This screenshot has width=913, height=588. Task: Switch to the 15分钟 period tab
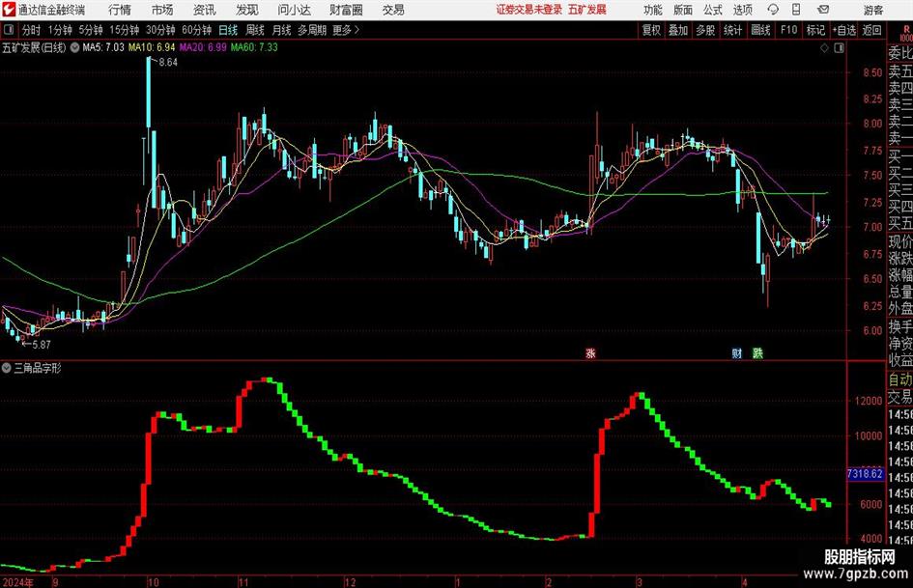coord(125,30)
